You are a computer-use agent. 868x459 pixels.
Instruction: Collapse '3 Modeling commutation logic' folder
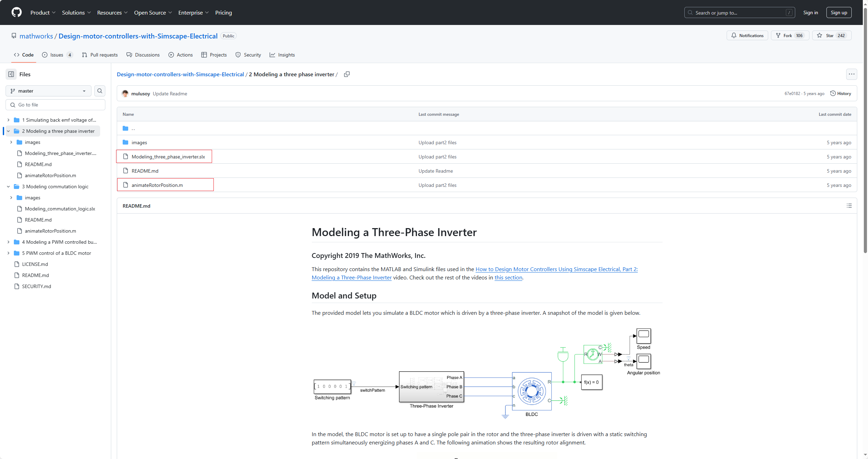point(8,187)
